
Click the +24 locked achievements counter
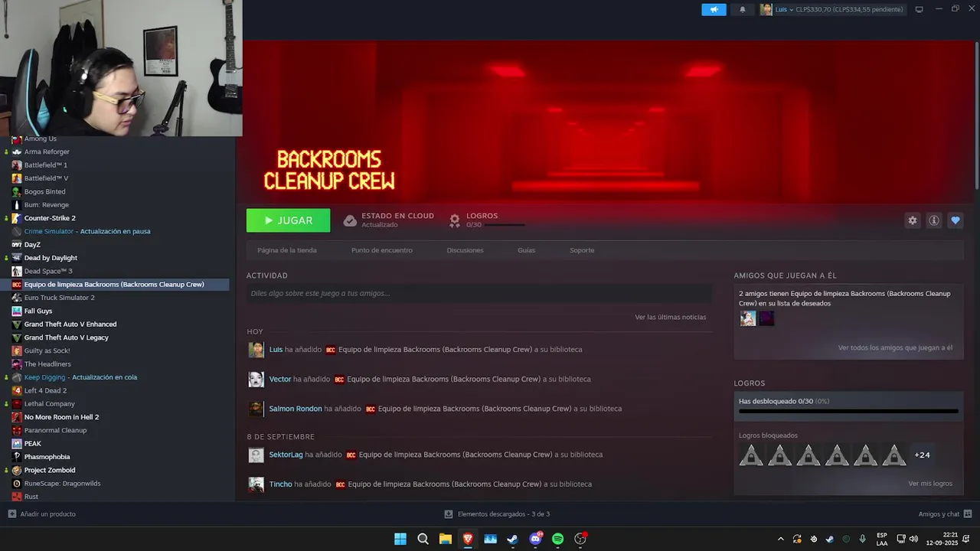click(x=922, y=455)
